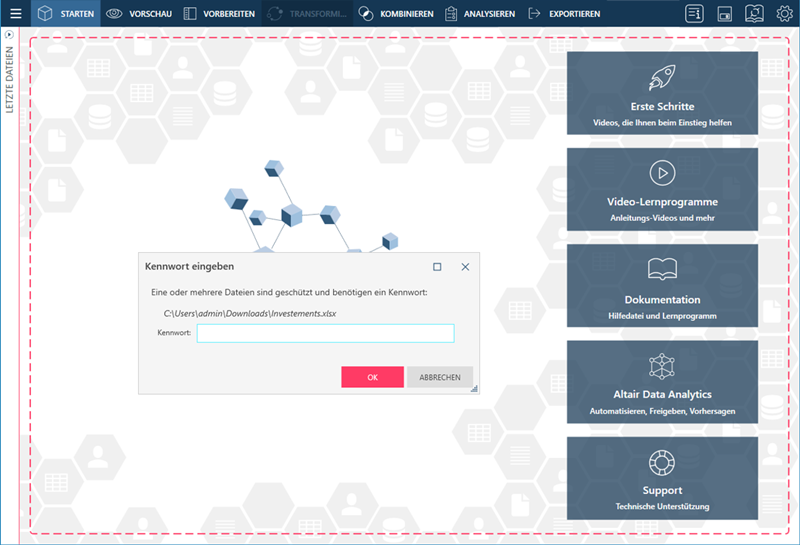Click the window layout icon in top bar
800x545 pixels.
pyautogui.click(x=724, y=13)
